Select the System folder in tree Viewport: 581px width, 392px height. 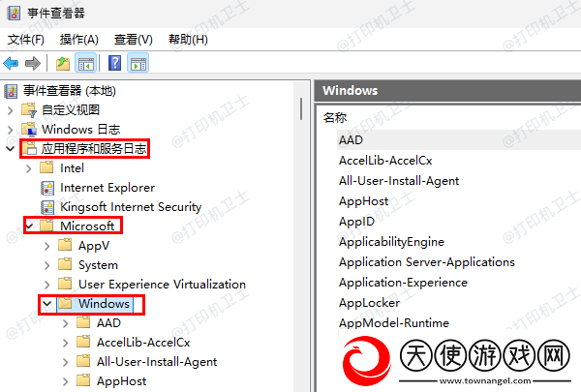(98, 265)
